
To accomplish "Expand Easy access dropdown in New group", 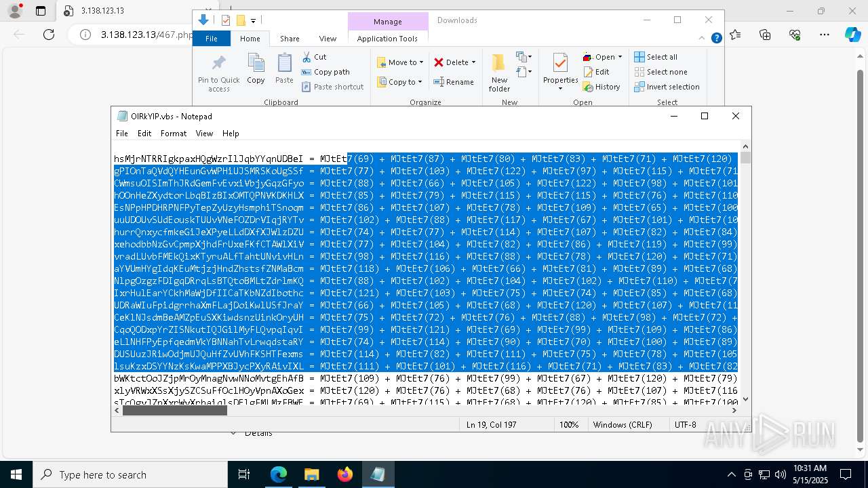I will coord(524,71).
